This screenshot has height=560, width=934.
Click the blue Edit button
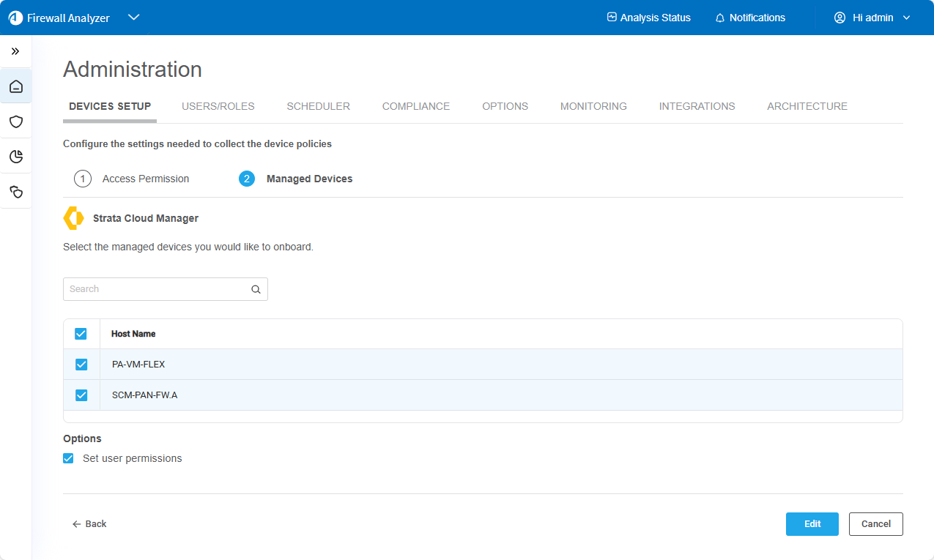(x=812, y=524)
